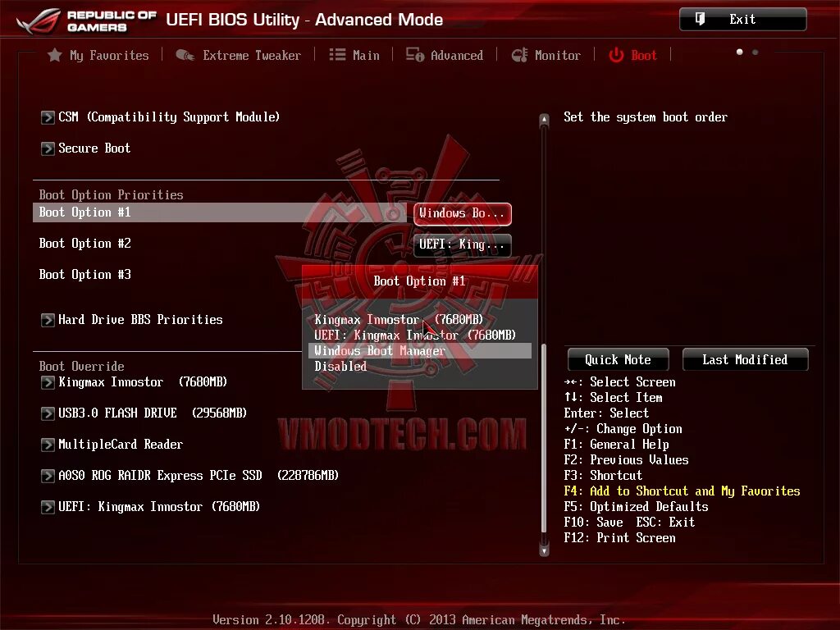The width and height of the screenshot is (840, 630).
Task: Click the arrow icon beside A0S0 ROG RAIDR Express
Action: 48,476
